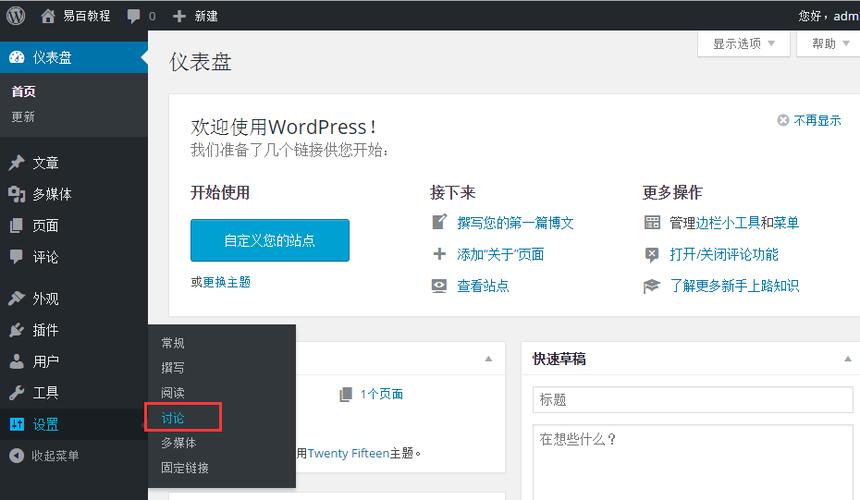The image size is (860, 500).
Task: Click the 插件 label in the sidebar
Action: click(x=46, y=330)
